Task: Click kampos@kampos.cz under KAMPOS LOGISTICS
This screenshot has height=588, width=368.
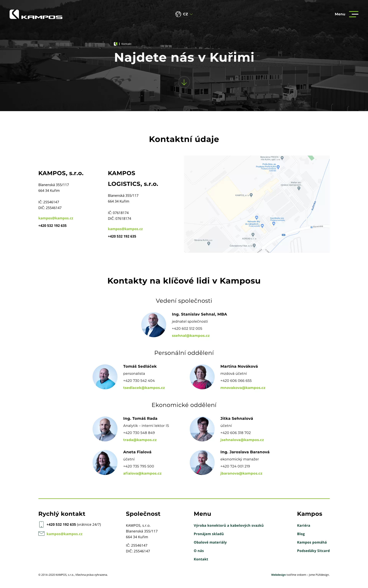Action: click(125, 229)
